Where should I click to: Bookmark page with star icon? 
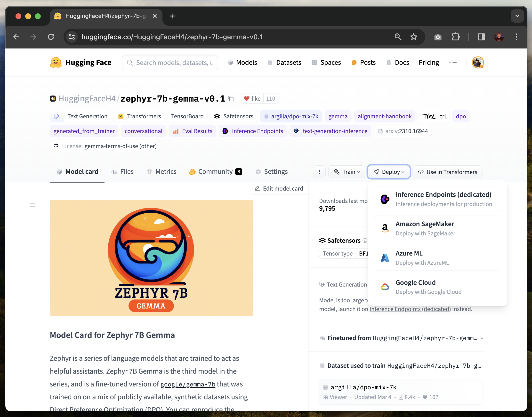pyautogui.click(x=414, y=37)
